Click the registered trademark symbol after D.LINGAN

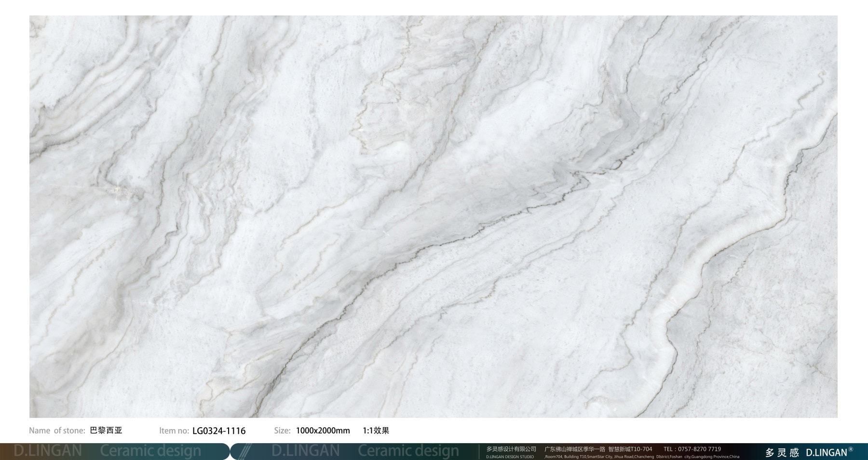click(x=851, y=449)
